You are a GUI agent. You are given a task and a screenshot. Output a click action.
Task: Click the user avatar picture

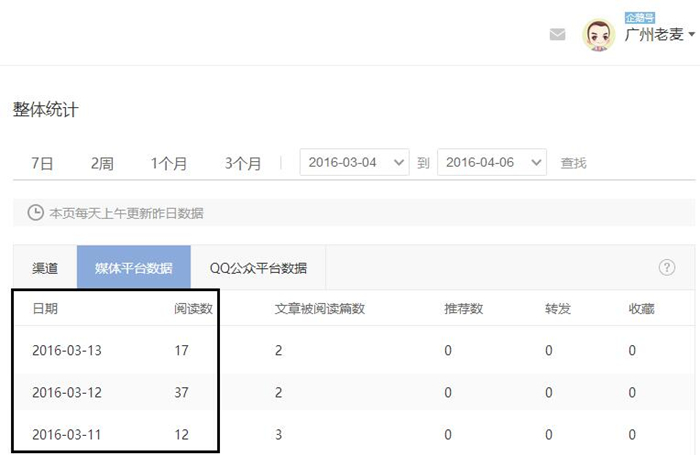598,35
